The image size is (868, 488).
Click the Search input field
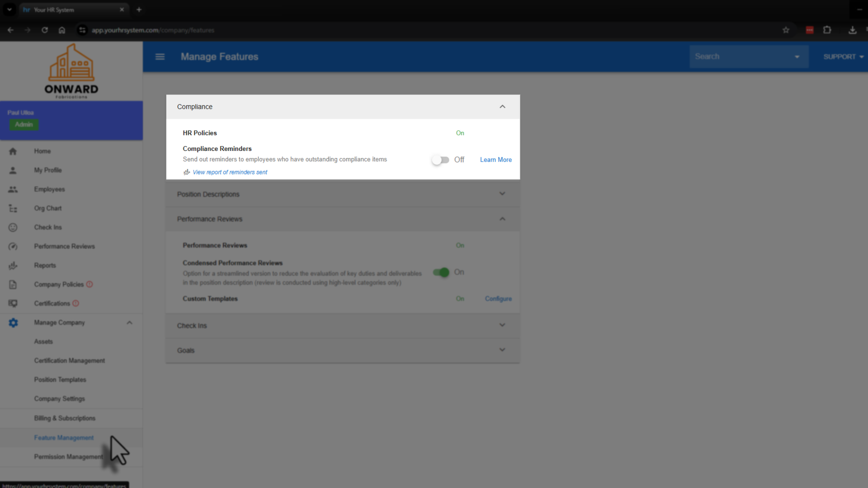click(x=741, y=57)
